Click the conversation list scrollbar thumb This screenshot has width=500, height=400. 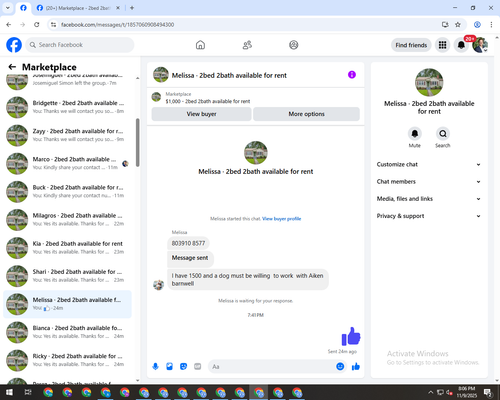point(137,142)
